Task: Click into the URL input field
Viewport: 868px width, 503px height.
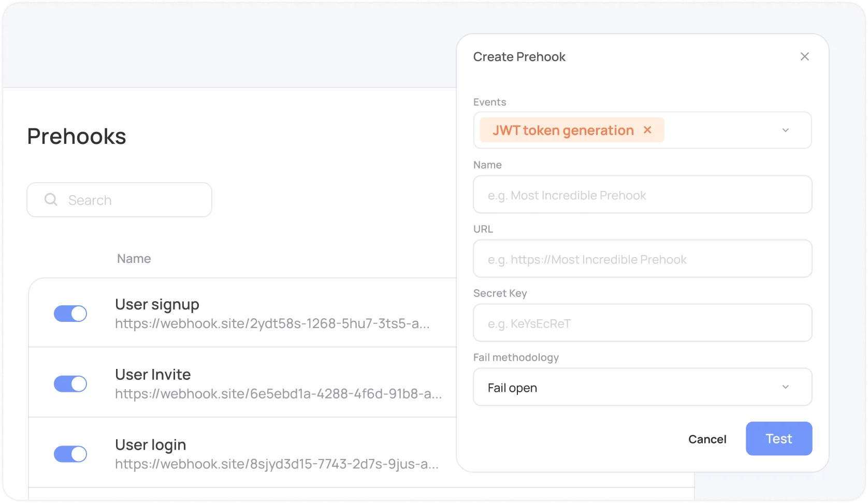Action: [x=642, y=259]
